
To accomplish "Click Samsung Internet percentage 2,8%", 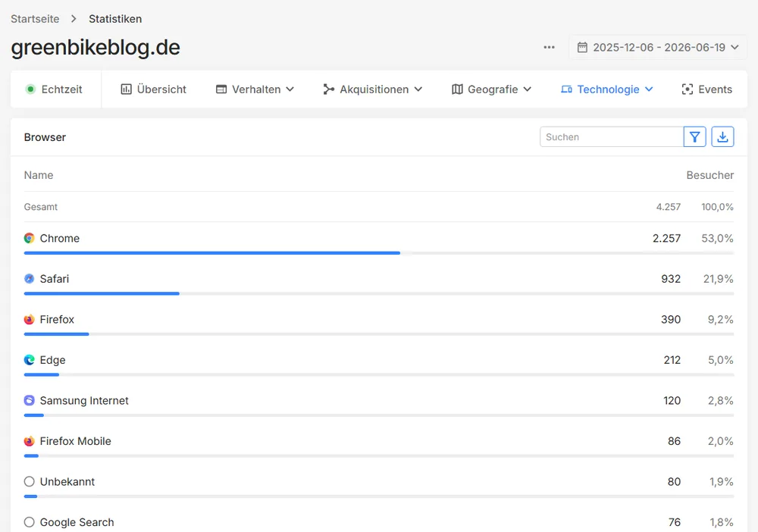I will [x=720, y=401].
